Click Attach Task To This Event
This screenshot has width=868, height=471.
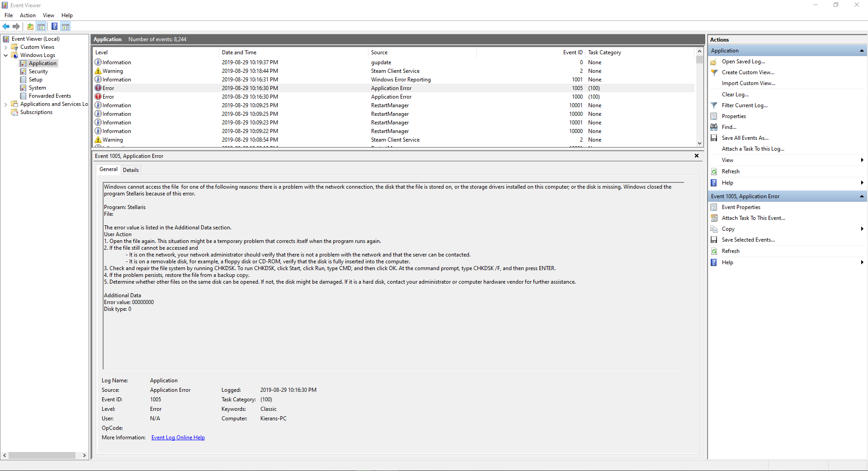coord(753,218)
